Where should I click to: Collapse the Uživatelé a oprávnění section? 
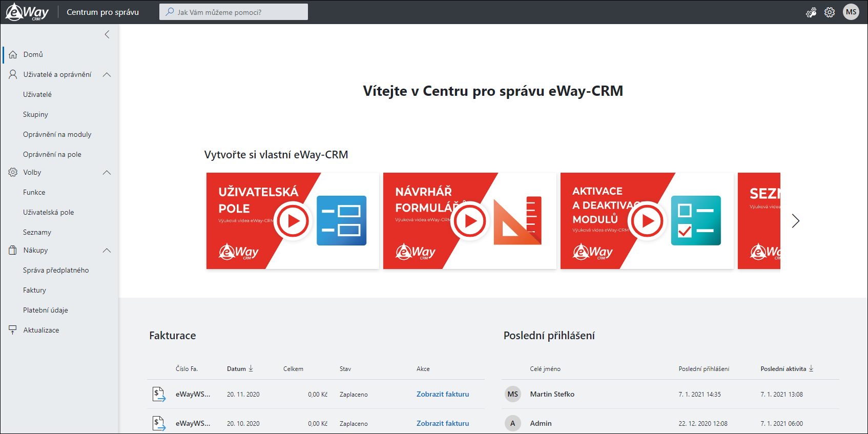coord(107,75)
